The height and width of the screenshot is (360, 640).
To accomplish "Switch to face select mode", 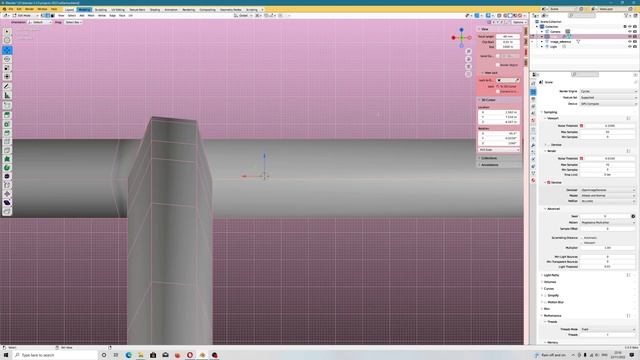I will [53, 16].
